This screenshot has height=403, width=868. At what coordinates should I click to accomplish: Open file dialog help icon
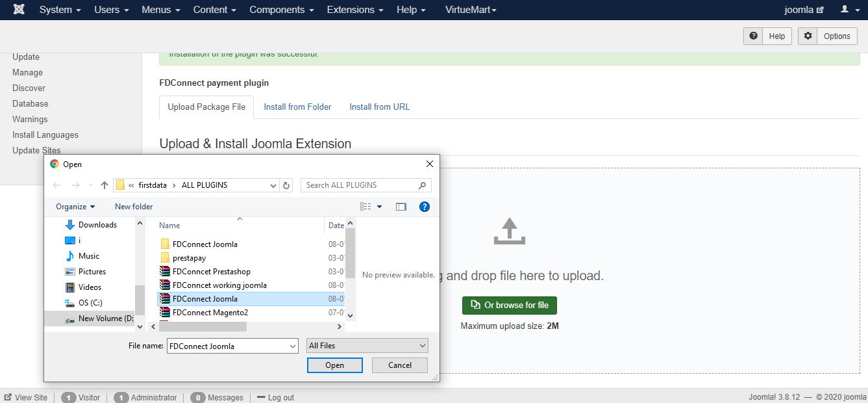click(425, 207)
